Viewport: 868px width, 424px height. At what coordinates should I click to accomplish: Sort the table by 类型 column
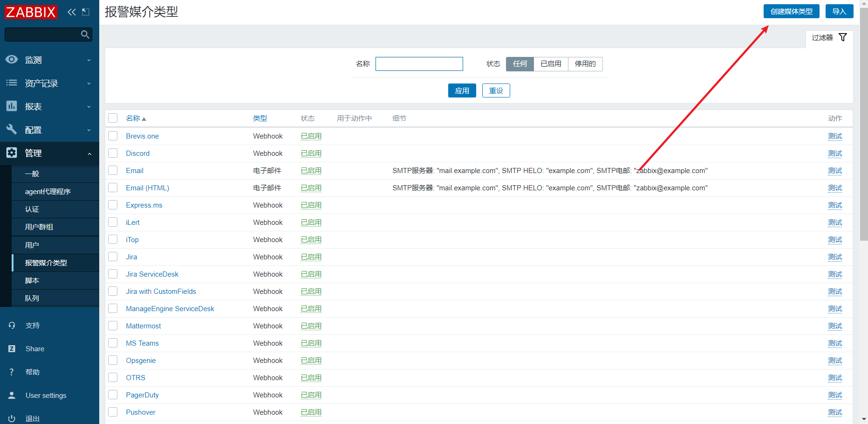[260, 118]
